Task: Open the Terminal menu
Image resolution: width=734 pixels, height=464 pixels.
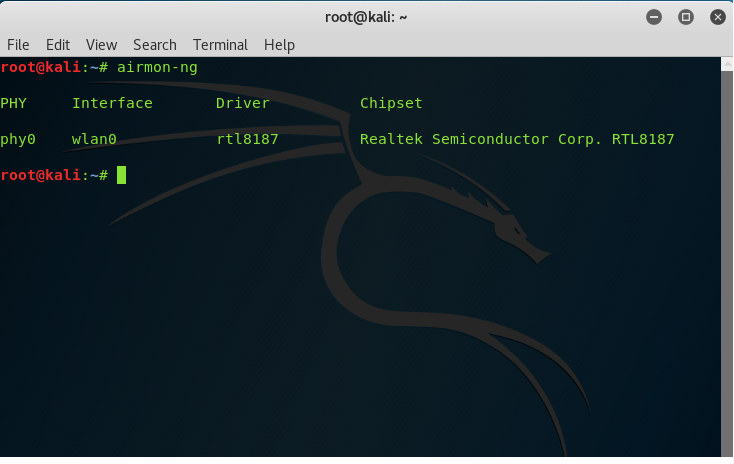Action: [220, 45]
